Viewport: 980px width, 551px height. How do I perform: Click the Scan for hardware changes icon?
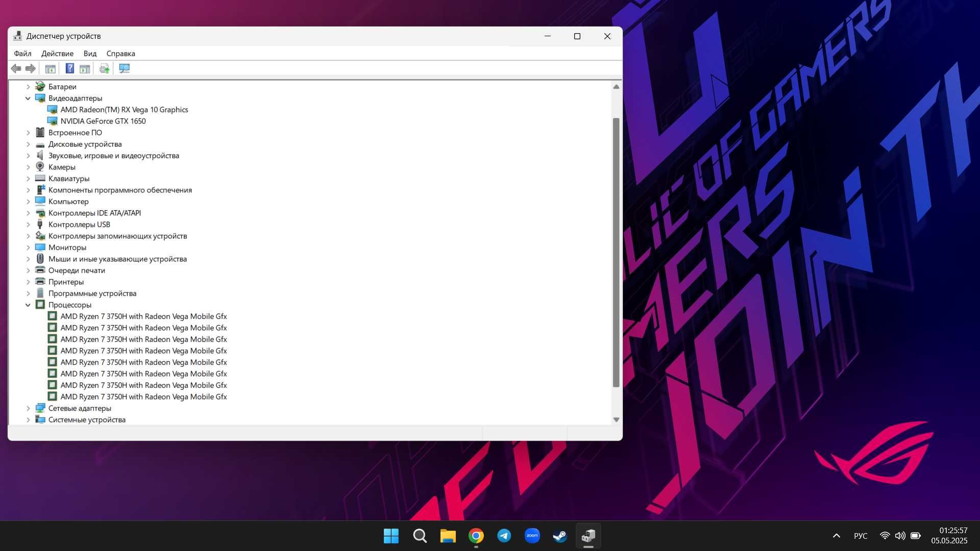[124, 68]
